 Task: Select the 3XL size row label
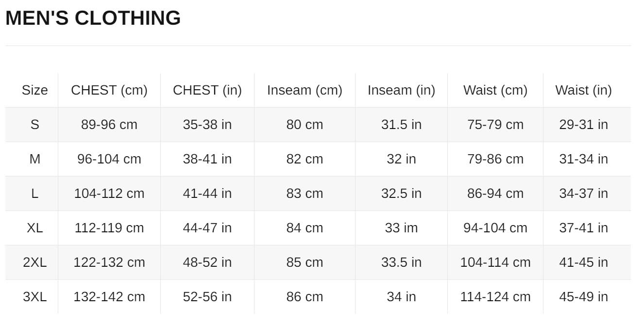35,297
